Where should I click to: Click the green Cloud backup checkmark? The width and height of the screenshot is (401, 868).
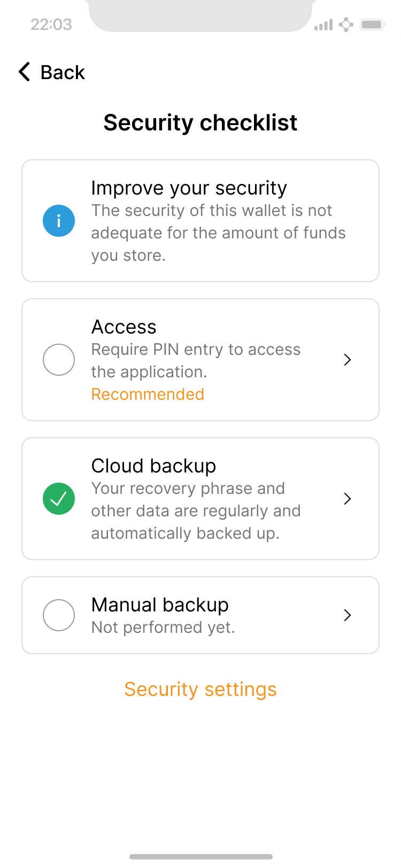coord(59,499)
